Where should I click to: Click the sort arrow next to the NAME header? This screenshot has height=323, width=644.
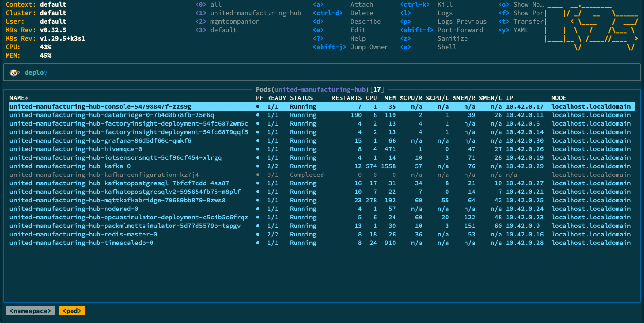[x=26, y=98]
